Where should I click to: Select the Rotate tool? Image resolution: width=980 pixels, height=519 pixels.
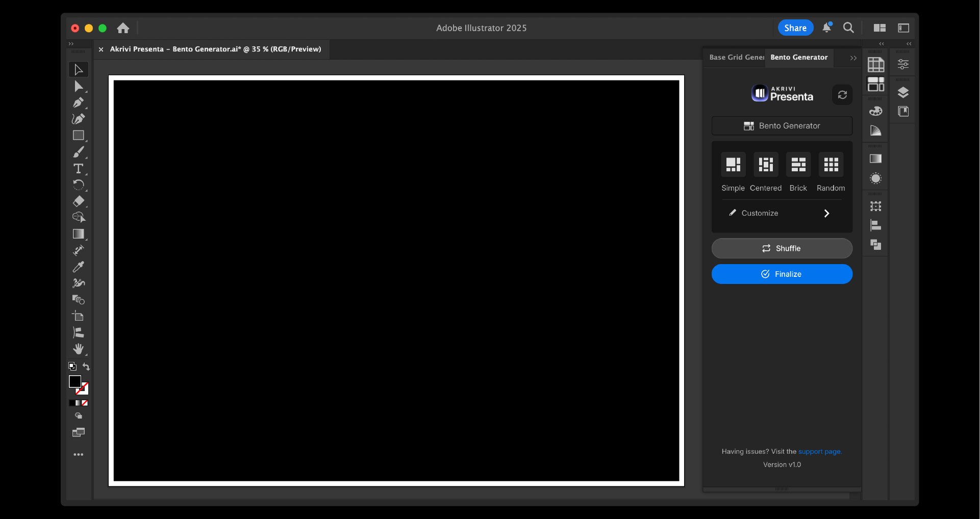pos(79,185)
